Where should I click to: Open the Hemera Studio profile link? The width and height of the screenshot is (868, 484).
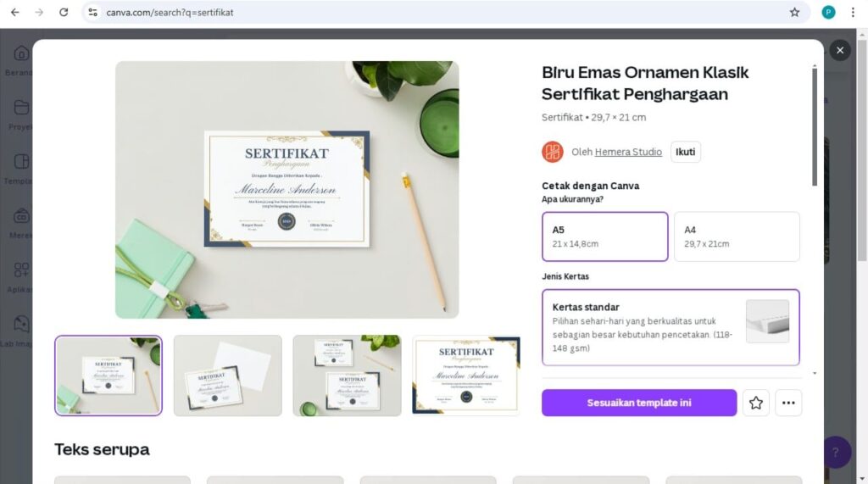click(628, 152)
